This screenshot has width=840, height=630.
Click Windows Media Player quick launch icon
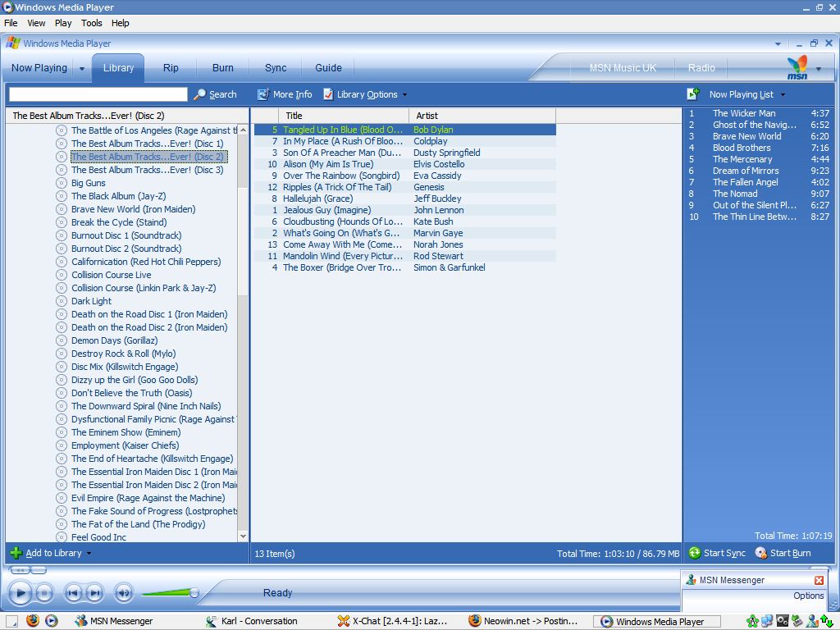point(52,621)
